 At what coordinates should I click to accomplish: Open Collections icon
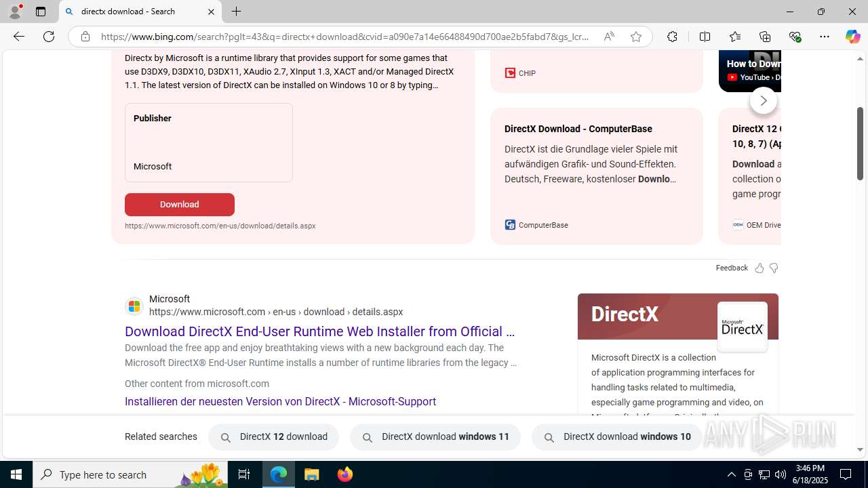tap(765, 37)
